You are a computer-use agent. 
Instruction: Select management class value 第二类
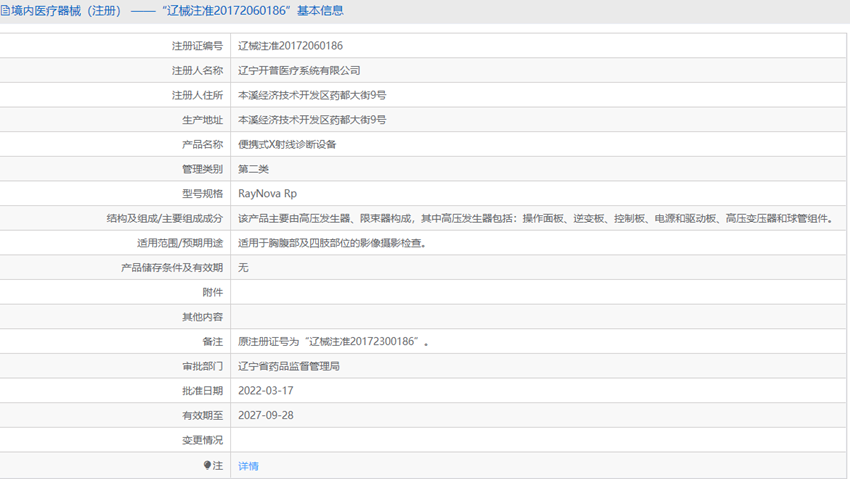(253, 169)
